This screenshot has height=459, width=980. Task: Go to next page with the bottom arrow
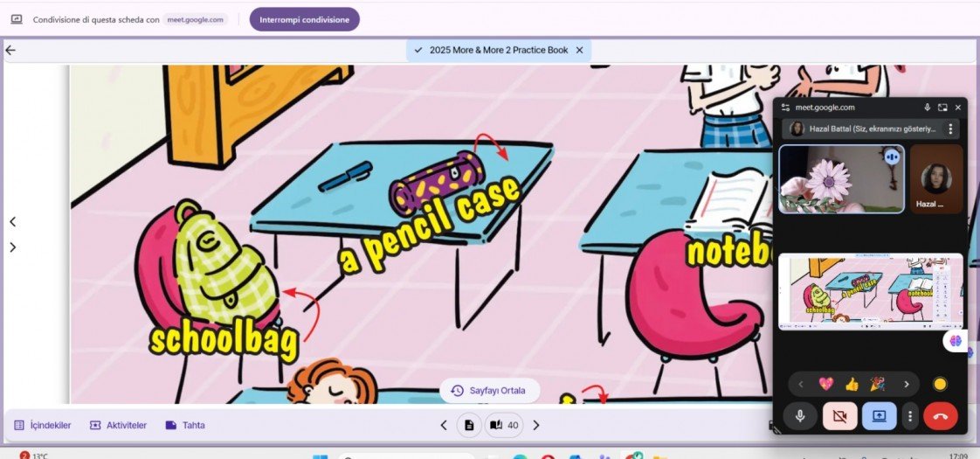tap(536, 426)
